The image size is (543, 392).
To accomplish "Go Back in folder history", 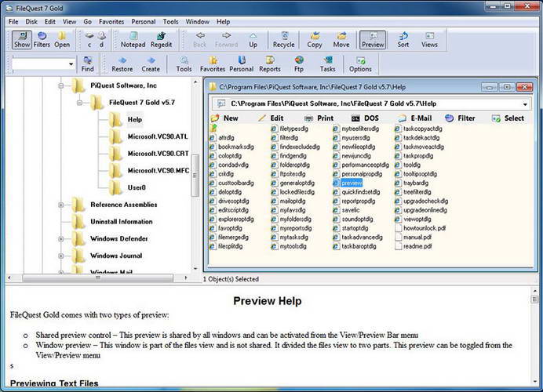I will [200, 39].
